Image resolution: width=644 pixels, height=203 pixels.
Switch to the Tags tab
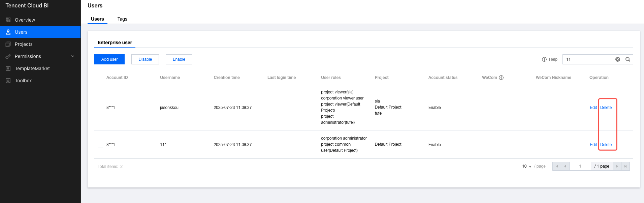coord(122,19)
